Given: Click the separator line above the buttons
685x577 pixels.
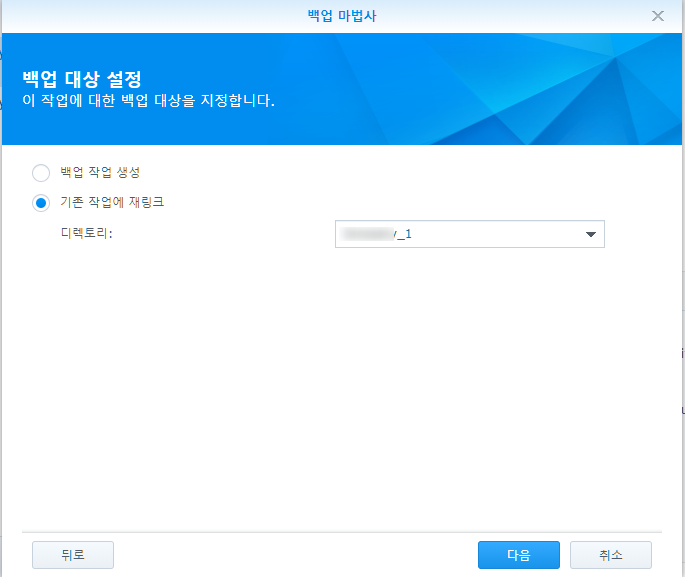Looking at the screenshot, I should tap(342, 532).
